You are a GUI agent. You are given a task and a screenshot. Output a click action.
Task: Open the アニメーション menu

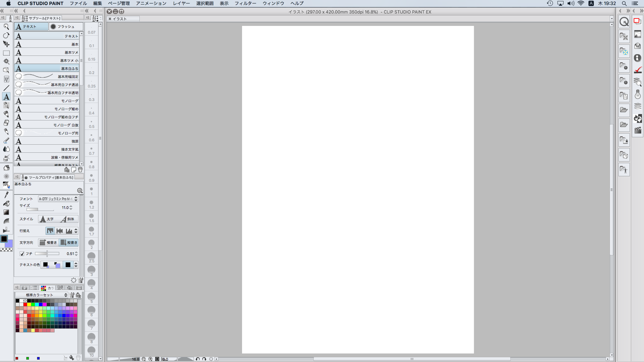click(x=151, y=3)
